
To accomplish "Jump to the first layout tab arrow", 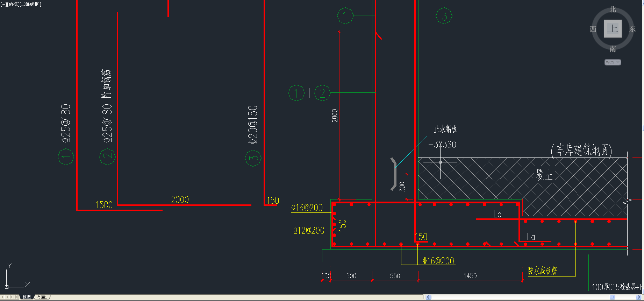I will pyautogui.click(x=2, y=297).
